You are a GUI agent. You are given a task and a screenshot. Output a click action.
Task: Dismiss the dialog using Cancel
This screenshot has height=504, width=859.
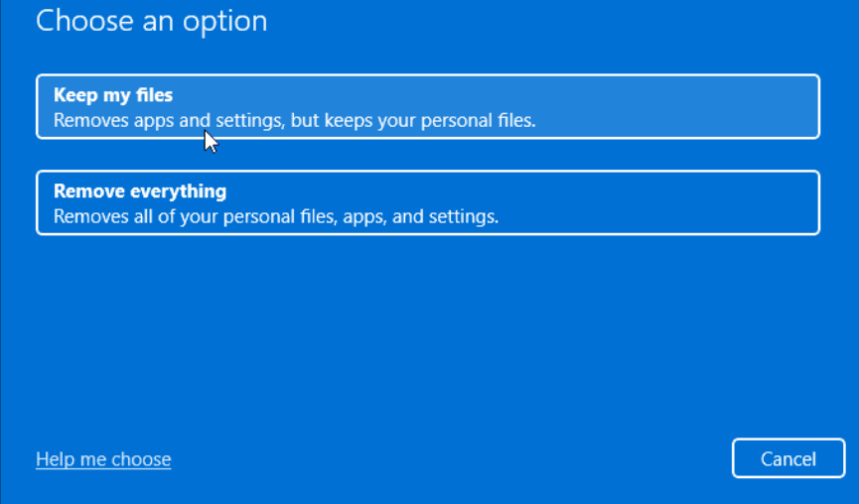pos(787,458)
